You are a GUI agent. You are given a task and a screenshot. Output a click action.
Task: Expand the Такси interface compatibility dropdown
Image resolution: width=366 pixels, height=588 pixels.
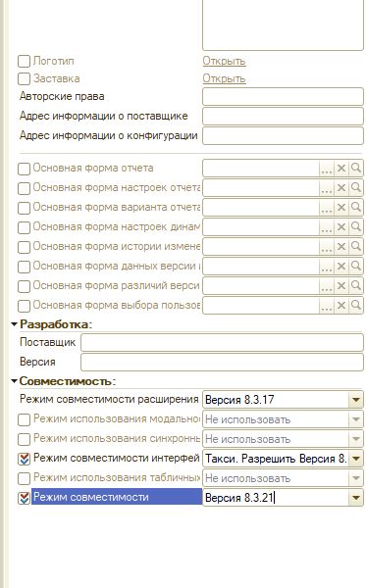tap(355, 459)
